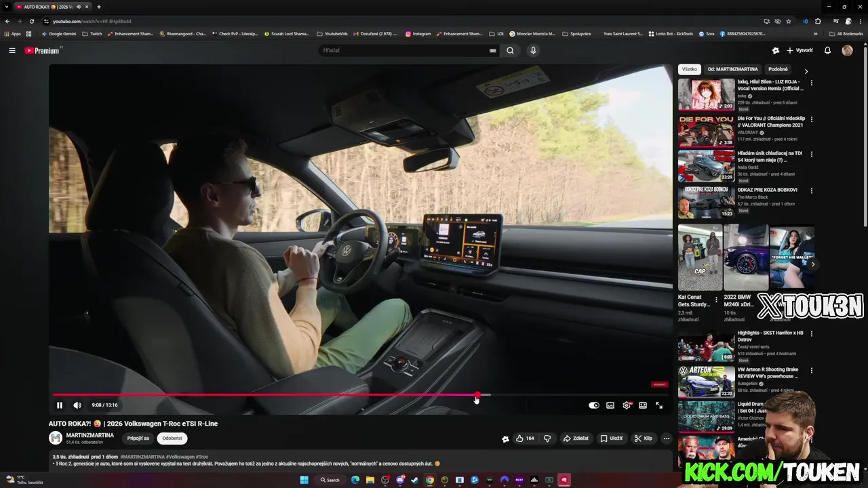Reload the page
This screenshot has height=488, width=868.
(32, 21)
